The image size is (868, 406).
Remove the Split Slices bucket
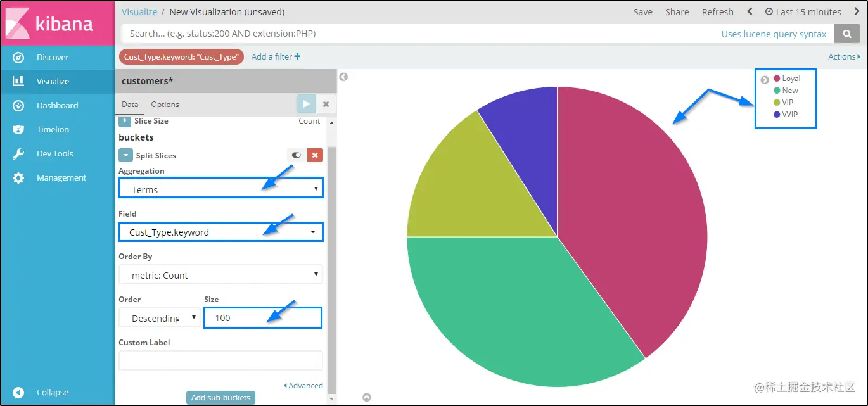(315, 155)
